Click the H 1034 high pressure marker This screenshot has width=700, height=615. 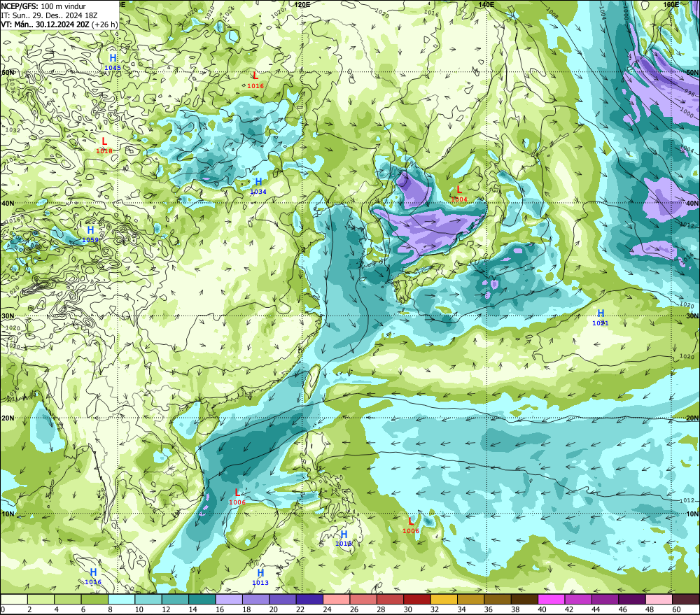[258, 186]
